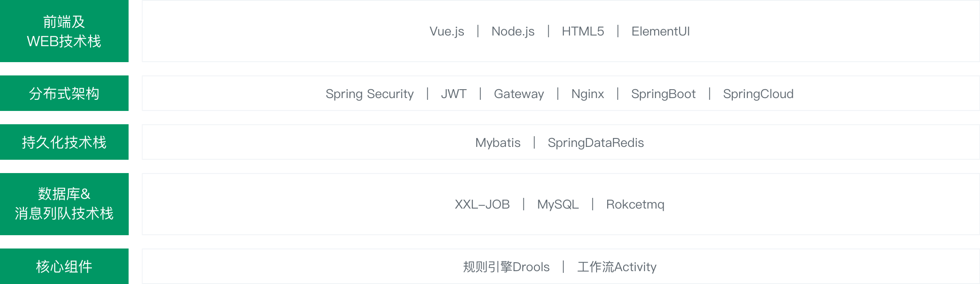This screenshot has height=284, width=980.
Task: Click the Vue.js technology text
Action: (447, 32)
